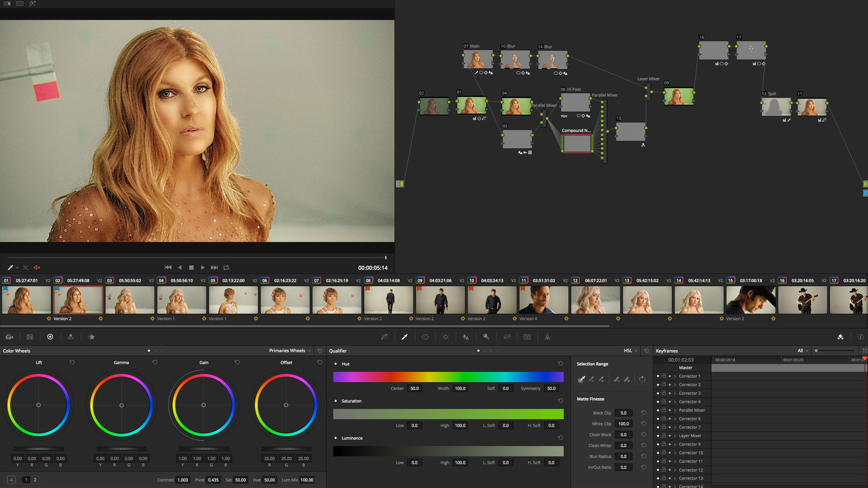Viewport: 868px width, 488px height.
Task: Play the clip in reverse
Action: (x=180, y=267)
